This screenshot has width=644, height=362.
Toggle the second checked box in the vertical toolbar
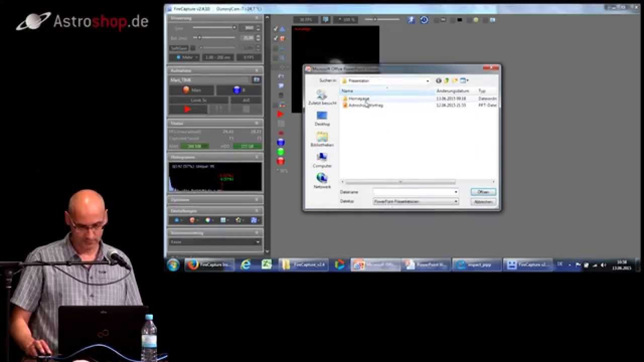pyautogui.click(x=276, y=38)
